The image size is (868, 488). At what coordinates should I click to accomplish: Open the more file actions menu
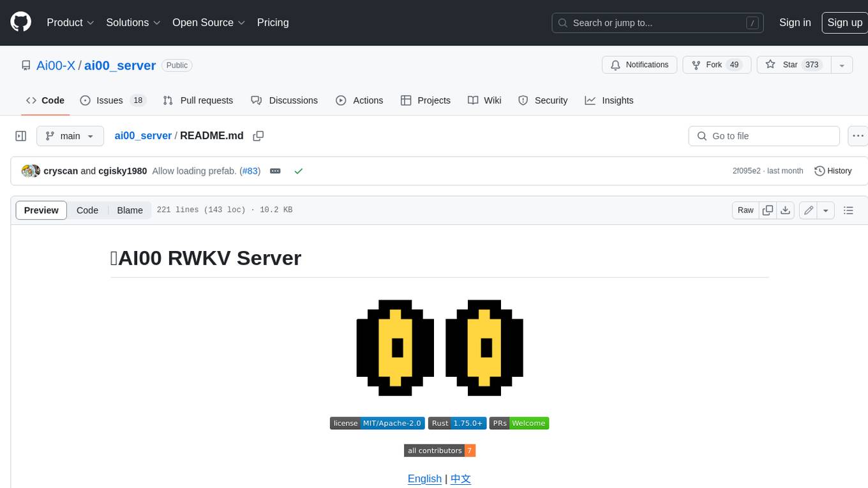pyautogui.click(x=858, y=136)
